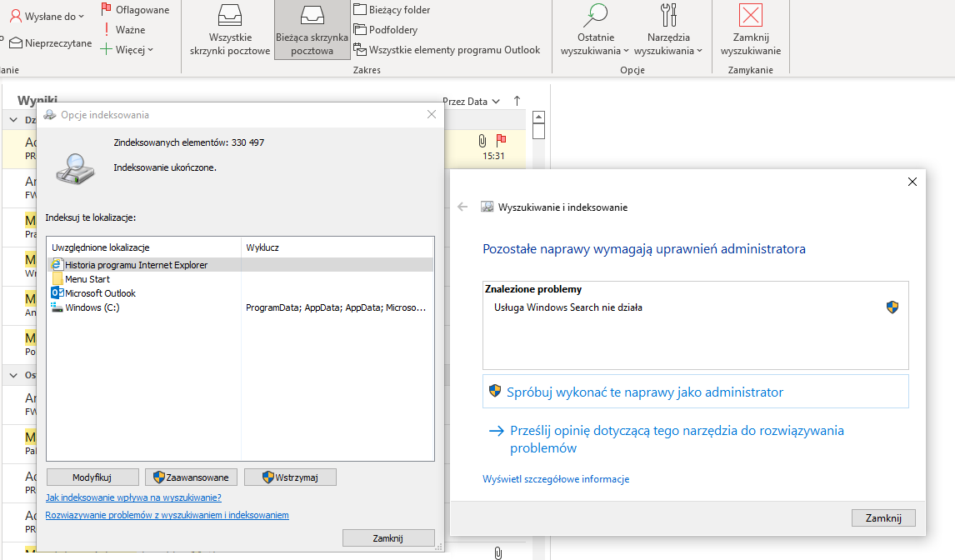This screenshot has width=955, height=560.
Task: Filter by Ważne importance
Action: [x=124, y=29]
